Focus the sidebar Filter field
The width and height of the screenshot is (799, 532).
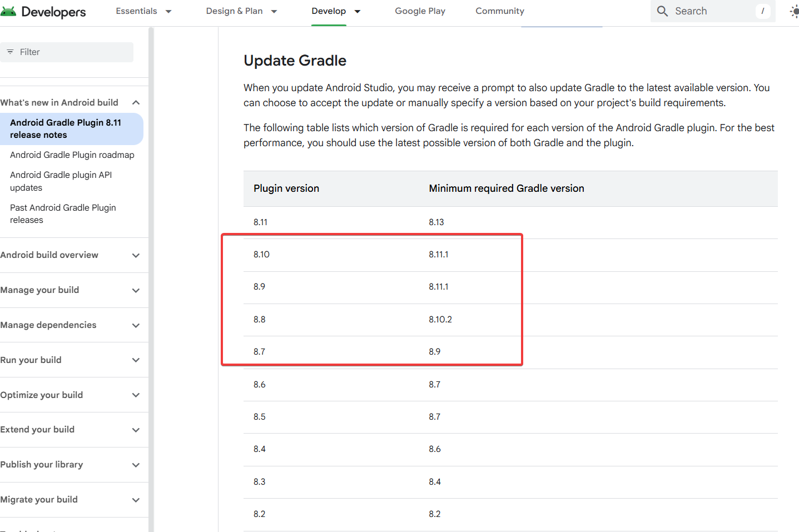click(x=67, y=52)
